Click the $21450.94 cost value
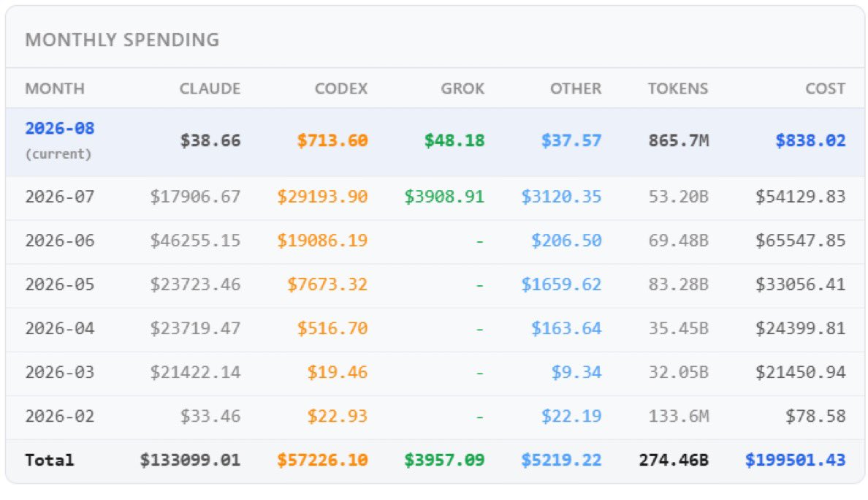Image resolution: width=868 pixels, height=500 pixels. pyautogui.click(x=801, y=372)
